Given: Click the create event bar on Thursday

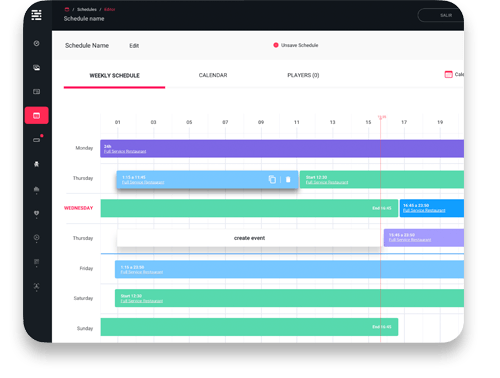Looking at the screenshot, I should coord(249,238).
